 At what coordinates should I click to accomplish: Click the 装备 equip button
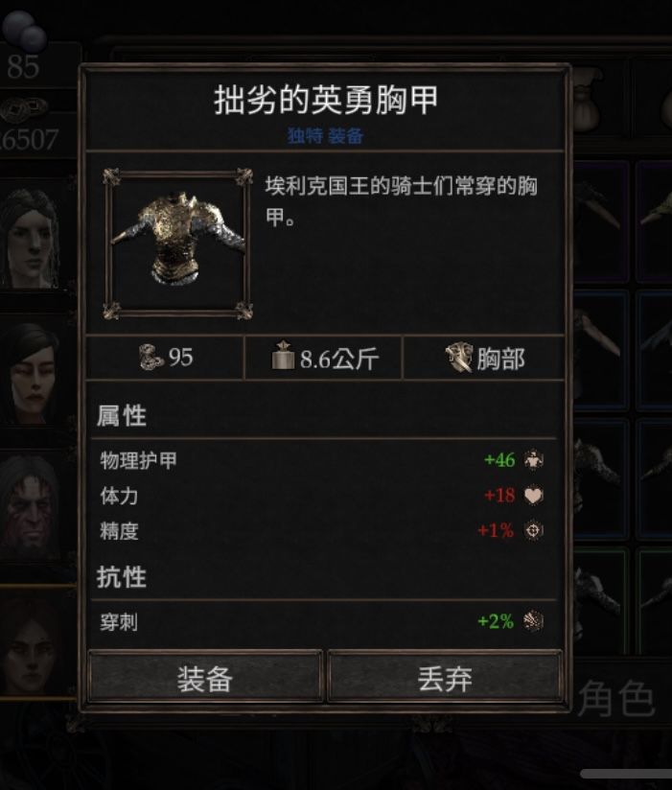click(x=205, y=677)
